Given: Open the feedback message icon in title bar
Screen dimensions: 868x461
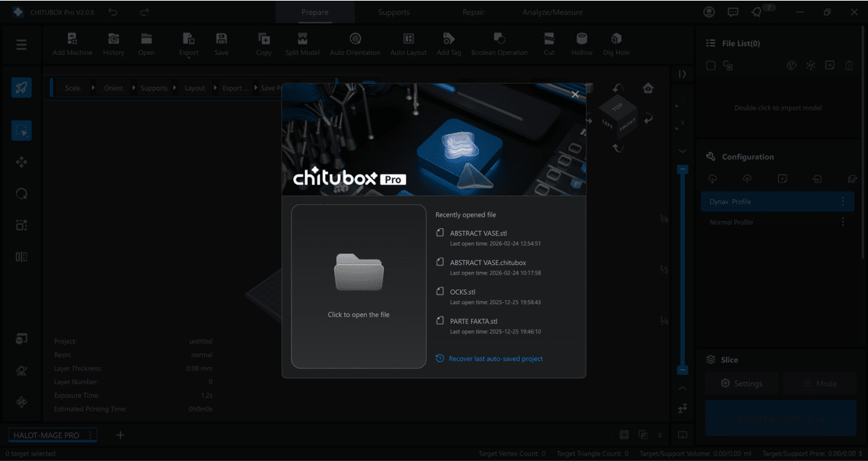Looking at the screenshot, I should tap(733, 12).
